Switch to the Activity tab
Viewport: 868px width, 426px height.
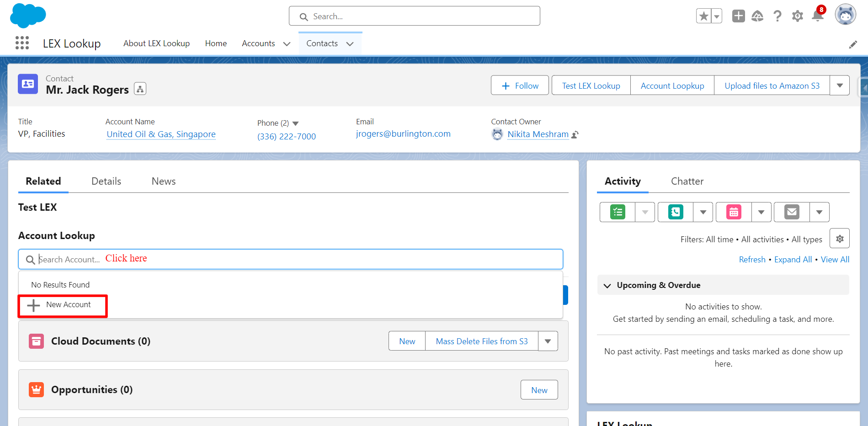(x=623, y=181)
